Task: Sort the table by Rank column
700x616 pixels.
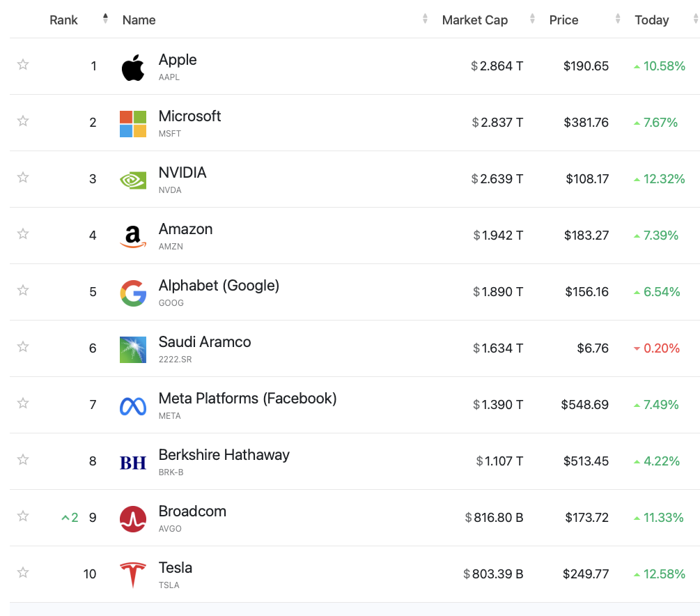Action: click(64, 20)
